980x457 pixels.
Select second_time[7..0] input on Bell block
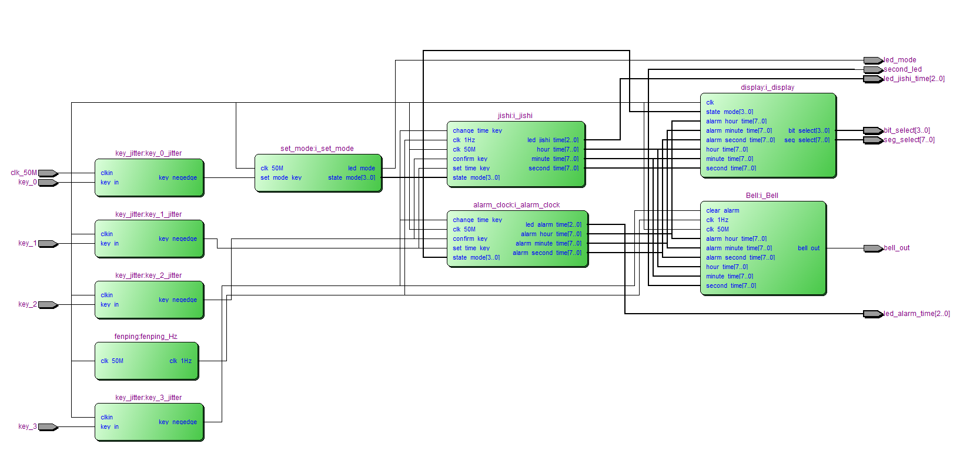coord(731,286)
